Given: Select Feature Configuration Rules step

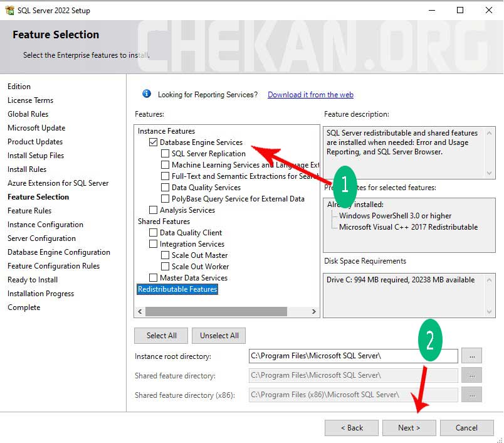Looking at the screenshot, I should click(x=53, y=266).
